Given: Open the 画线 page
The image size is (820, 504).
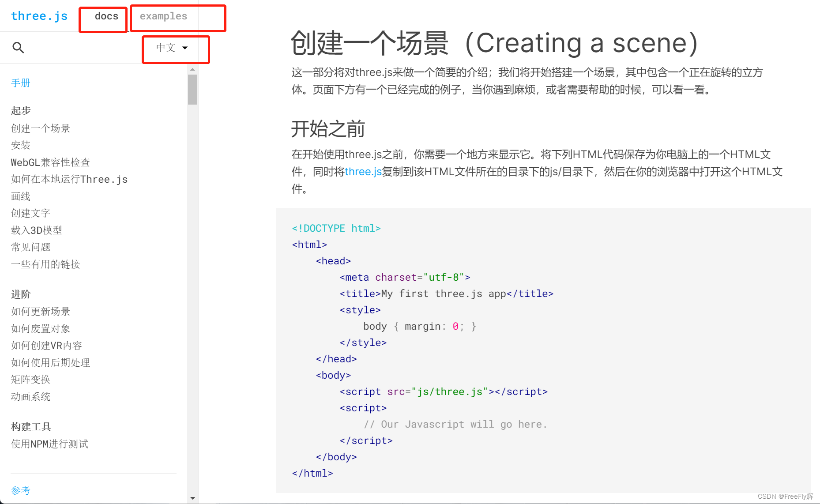Looking at the screenshot, I should 21,196.
